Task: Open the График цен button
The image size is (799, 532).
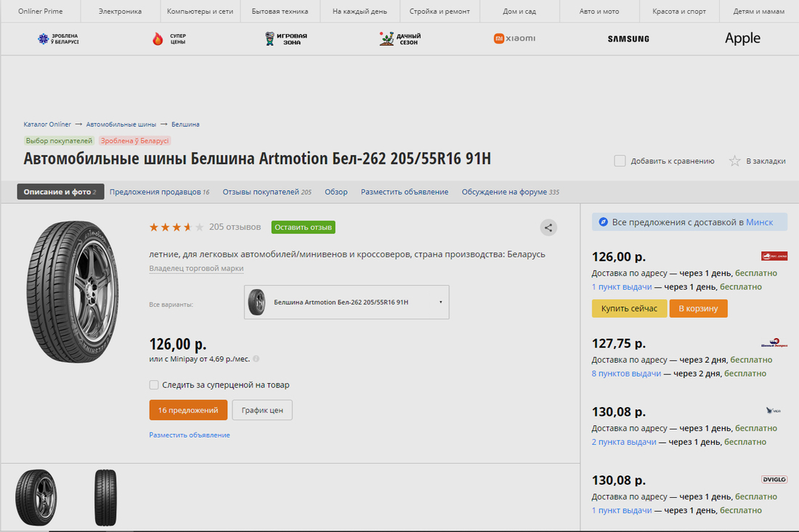Action: [x=262, y=410]
